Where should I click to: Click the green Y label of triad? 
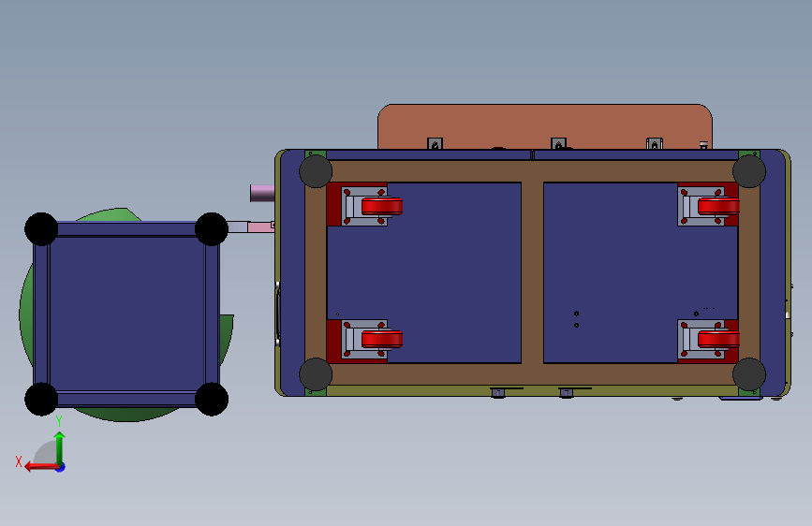59,421
